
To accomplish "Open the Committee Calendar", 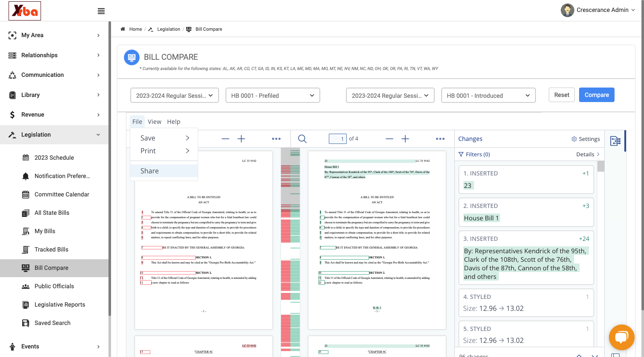I will click(x=62, y=194).
